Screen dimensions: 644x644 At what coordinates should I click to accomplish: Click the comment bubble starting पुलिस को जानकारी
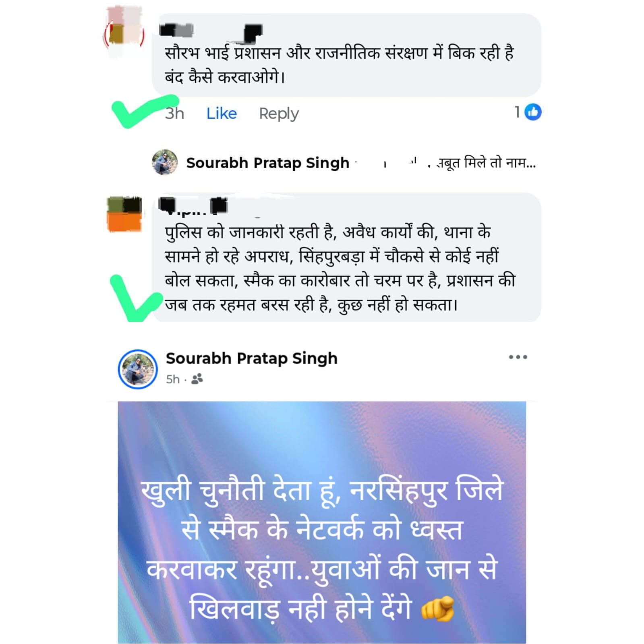(x=347, y=257)
